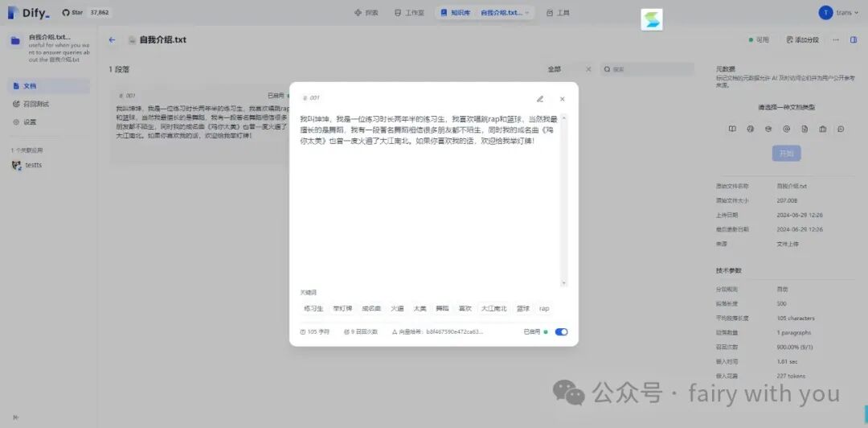
Task: Click the 成名曲 keyword tag
Action: click(371, 308)
